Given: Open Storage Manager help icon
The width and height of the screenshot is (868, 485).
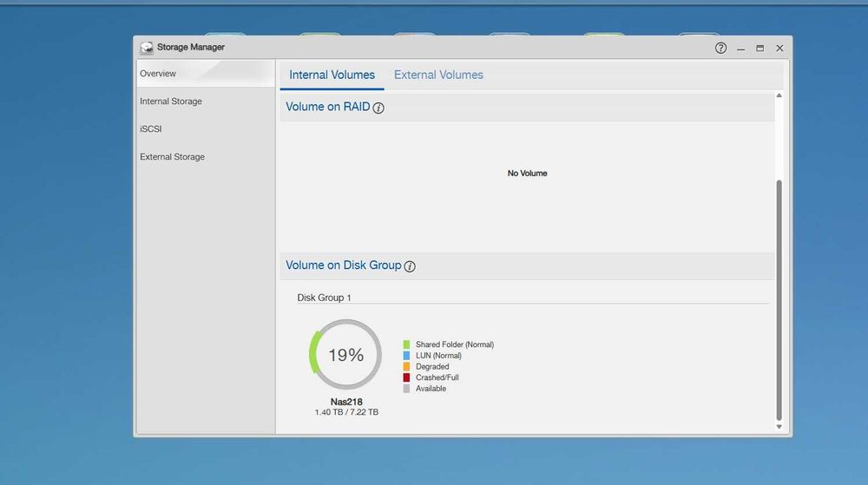Looking at the screenshot, I should click(x=720, y=48).
